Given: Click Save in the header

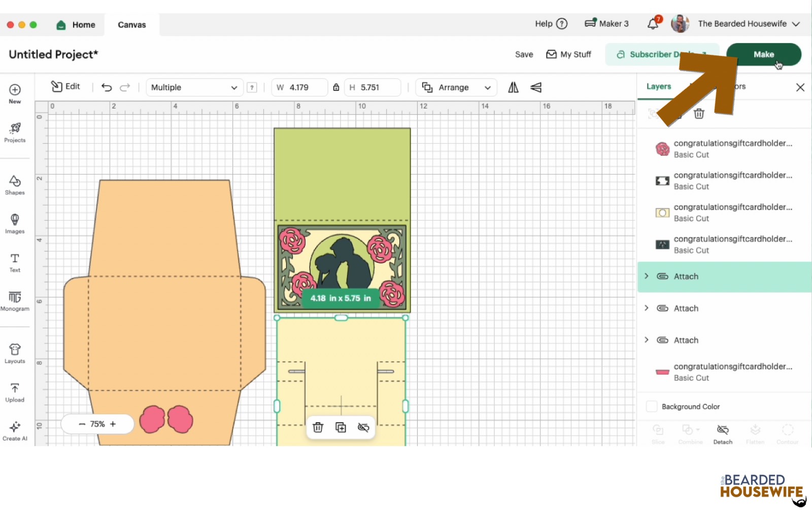Looking at the screenshot, I should pos(524,54).
